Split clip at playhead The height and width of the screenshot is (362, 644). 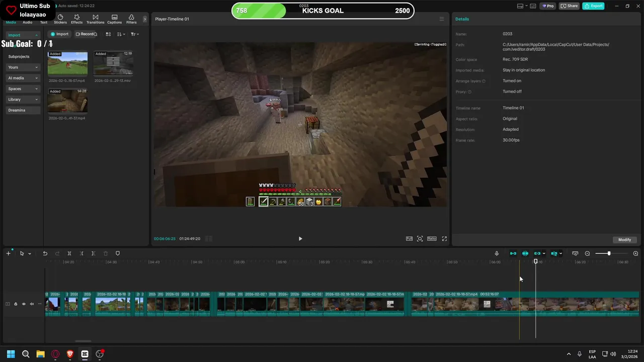(x=69, y=253)
